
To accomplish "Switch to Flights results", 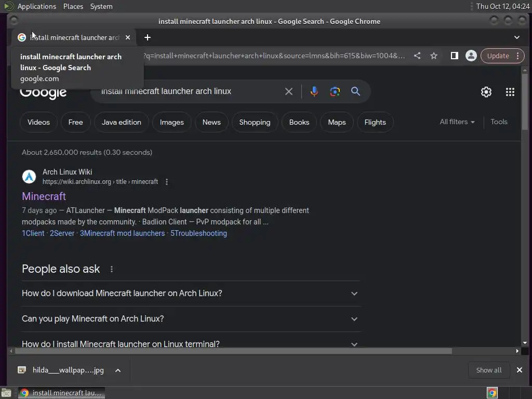I will (x=375, y=122).
